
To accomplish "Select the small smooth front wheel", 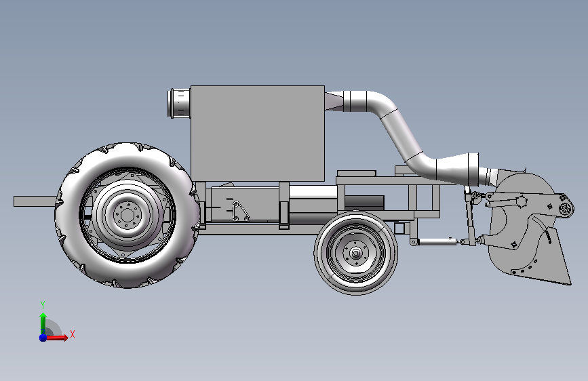I will 356,253.
